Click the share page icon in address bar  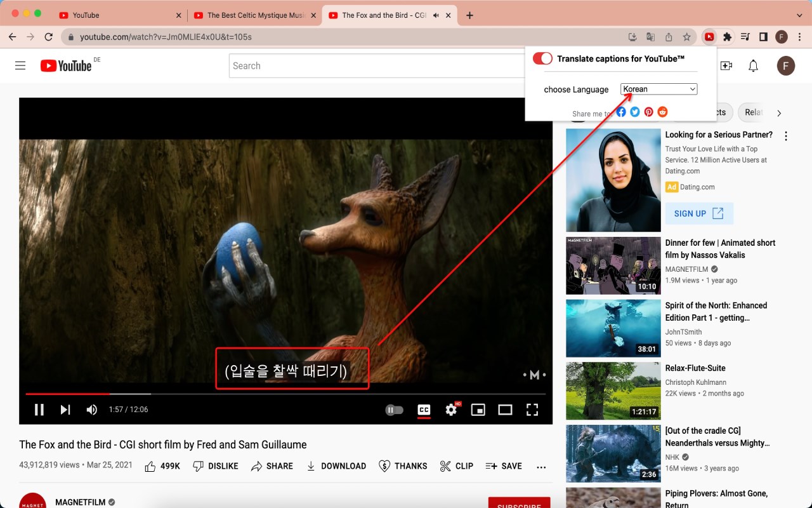tap(669, 37)
